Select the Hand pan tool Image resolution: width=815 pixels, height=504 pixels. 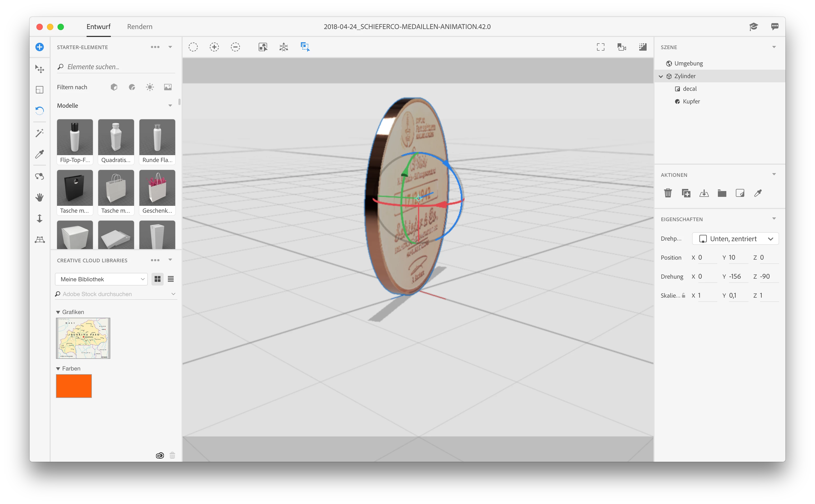40,197
